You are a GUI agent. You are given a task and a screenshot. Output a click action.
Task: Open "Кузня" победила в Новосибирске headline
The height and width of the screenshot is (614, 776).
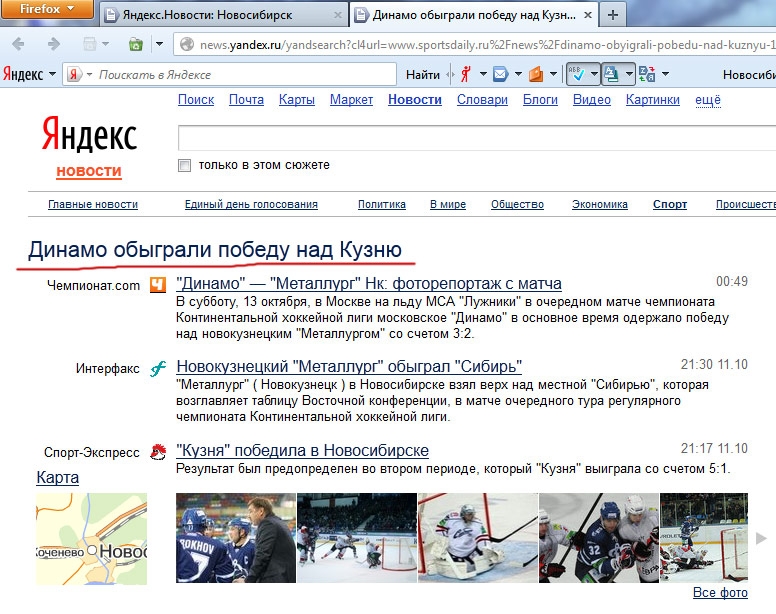tap(302, 451)
